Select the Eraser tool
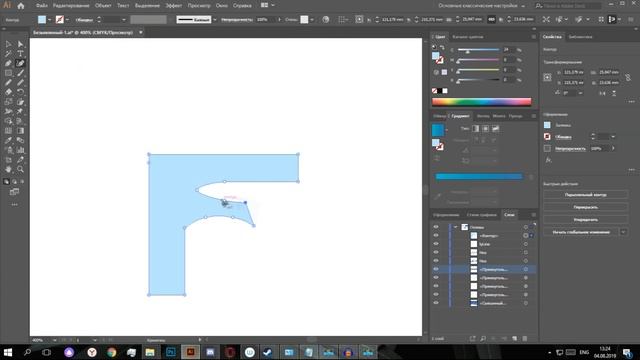This screenshot has height=360, width=640. [x=8, y=92]
